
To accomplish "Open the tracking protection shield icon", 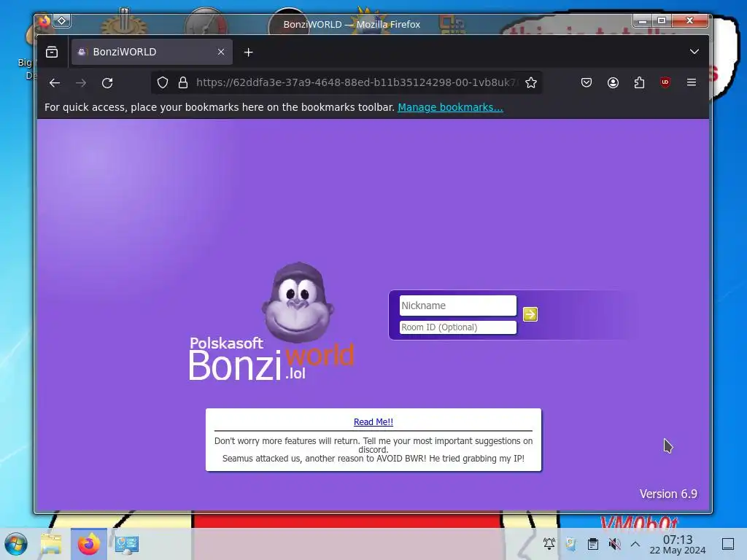I will coord(163,83).
